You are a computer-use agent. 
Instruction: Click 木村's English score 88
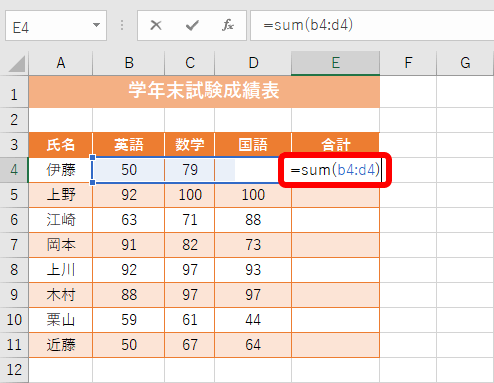point(129,295)
